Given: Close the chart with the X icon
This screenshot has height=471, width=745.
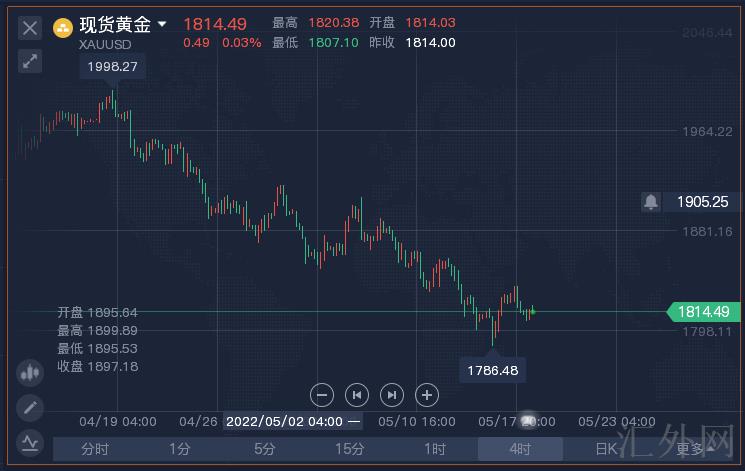Looking at the screenshot, I should 30,28.
